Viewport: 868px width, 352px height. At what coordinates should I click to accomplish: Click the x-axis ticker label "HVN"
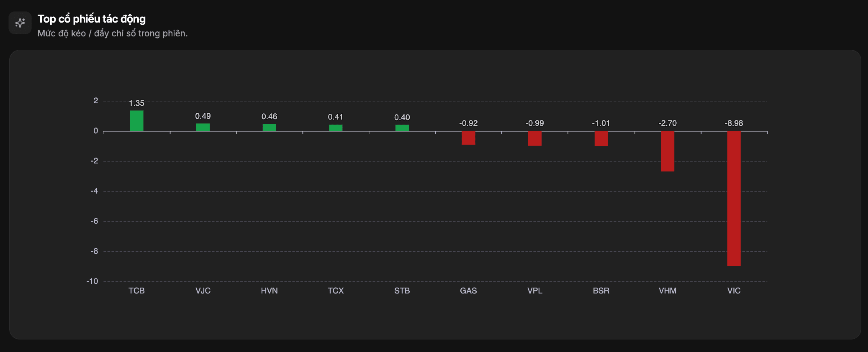(x=270, y=291)
